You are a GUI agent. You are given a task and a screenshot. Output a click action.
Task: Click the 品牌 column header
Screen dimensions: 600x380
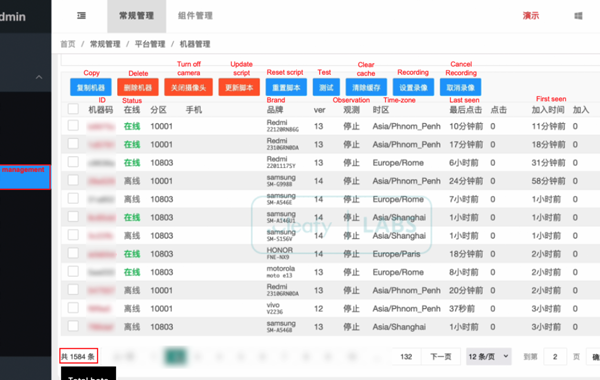275,110
